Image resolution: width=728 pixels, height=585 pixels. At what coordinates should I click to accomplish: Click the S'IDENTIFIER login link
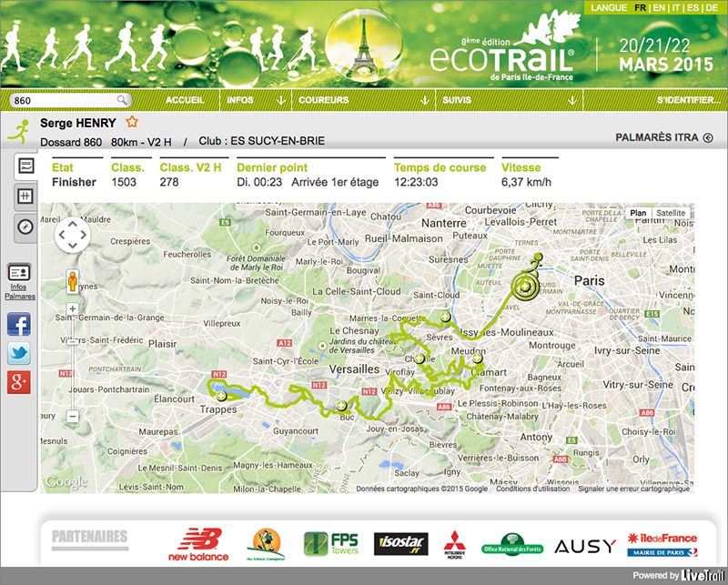687,100
